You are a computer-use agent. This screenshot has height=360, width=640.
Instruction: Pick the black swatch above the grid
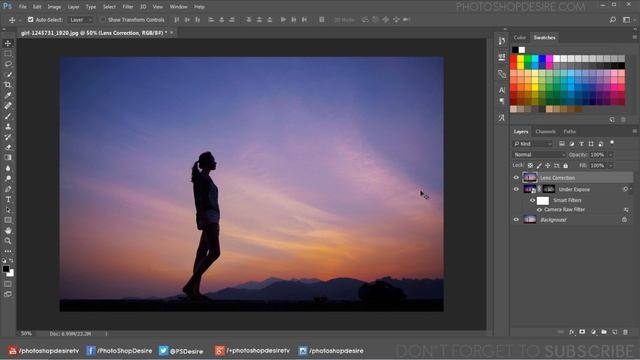pyautogui.click(x=515, y=50)
